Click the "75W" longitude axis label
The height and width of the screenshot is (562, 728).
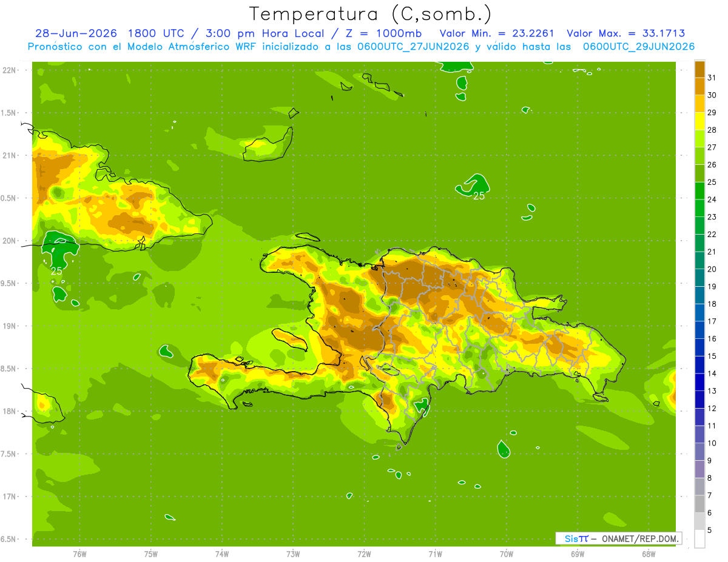point(151,554)
